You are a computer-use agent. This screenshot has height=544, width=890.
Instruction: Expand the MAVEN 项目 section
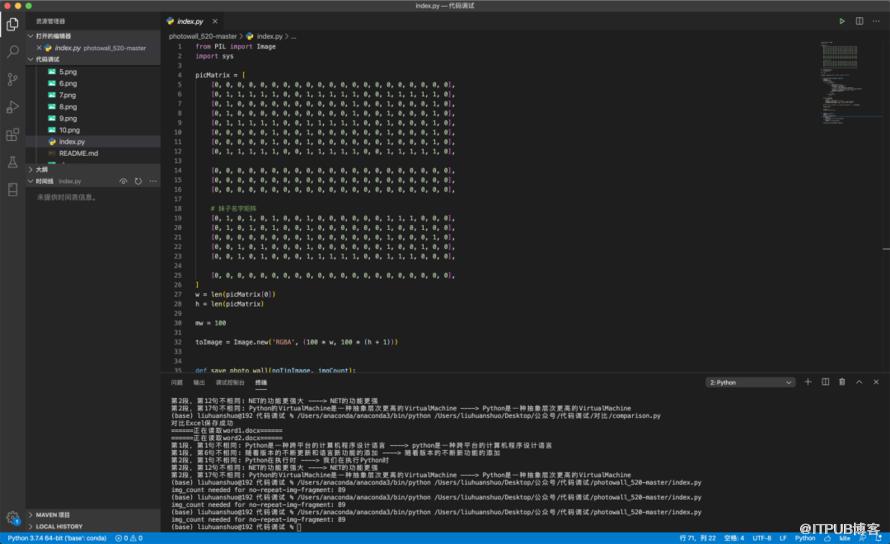[93, 514]
